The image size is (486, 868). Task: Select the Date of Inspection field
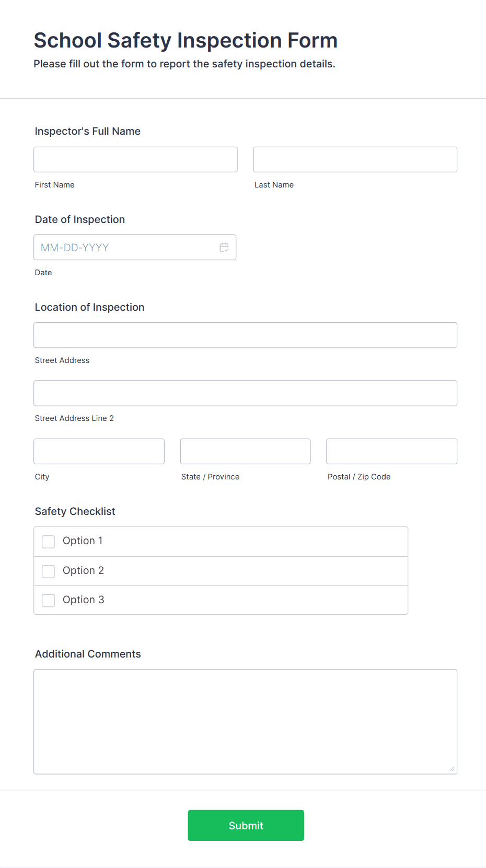pos(125,247)
